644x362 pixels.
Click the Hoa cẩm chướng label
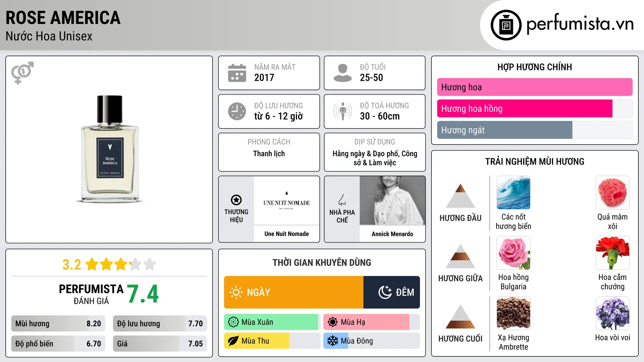coord(613,282)
